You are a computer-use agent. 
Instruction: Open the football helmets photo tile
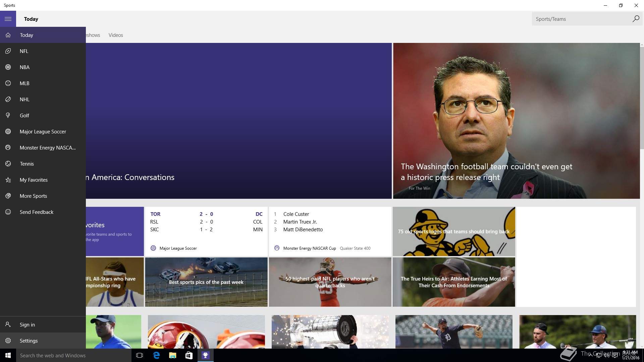(206, 332)
